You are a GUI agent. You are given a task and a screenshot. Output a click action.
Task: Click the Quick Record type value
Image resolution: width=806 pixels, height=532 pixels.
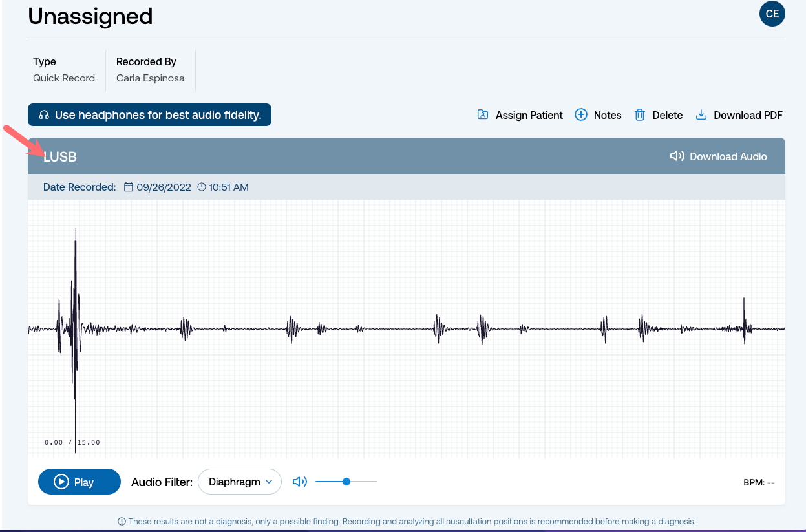coord(64,78)
